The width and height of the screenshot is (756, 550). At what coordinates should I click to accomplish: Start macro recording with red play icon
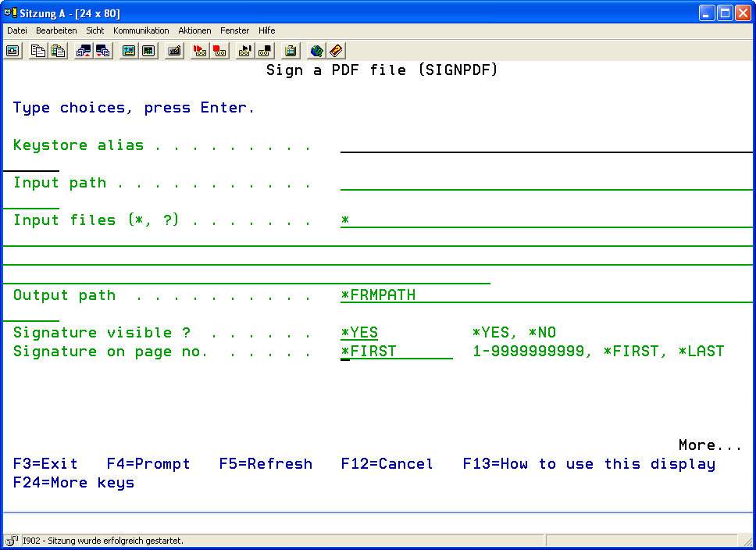tap(199, 51)
